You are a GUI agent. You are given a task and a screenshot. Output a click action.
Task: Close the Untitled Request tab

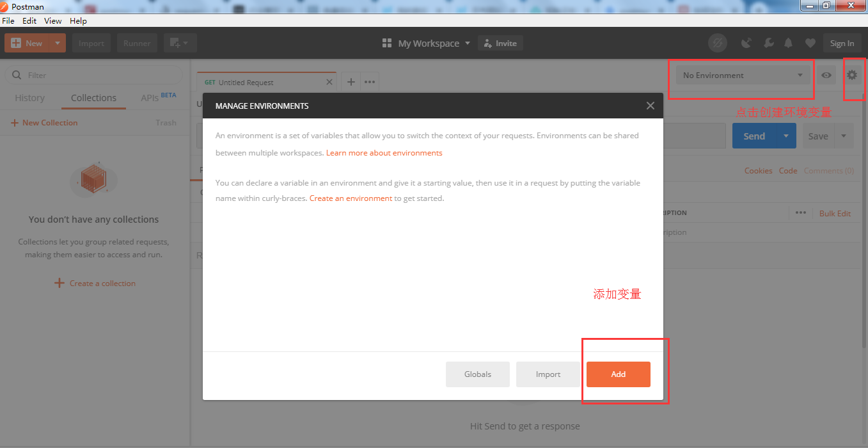point(329,82)
